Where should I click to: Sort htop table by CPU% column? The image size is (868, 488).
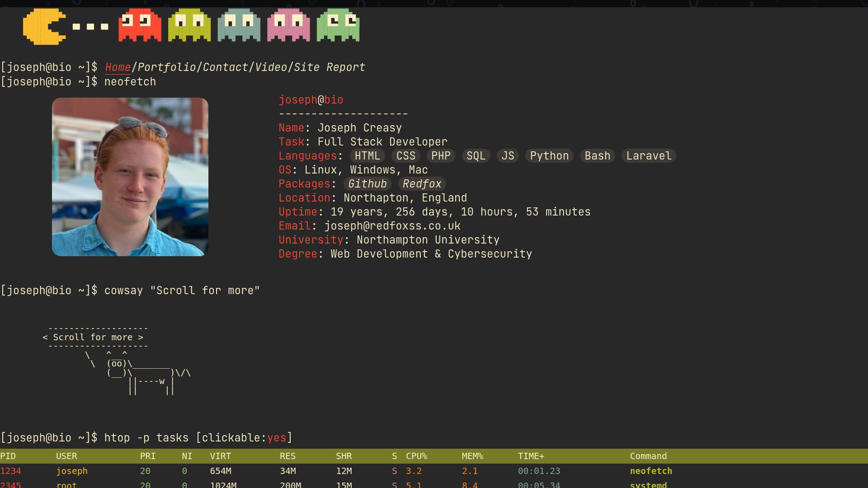tap(416, 456)
